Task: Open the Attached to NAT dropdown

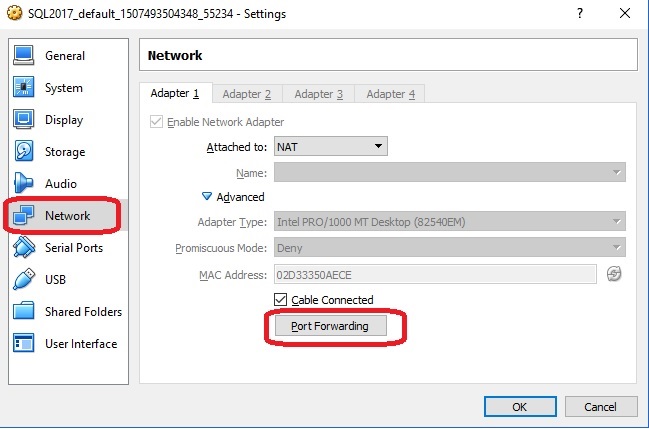Action: click(x=331, y=147)
